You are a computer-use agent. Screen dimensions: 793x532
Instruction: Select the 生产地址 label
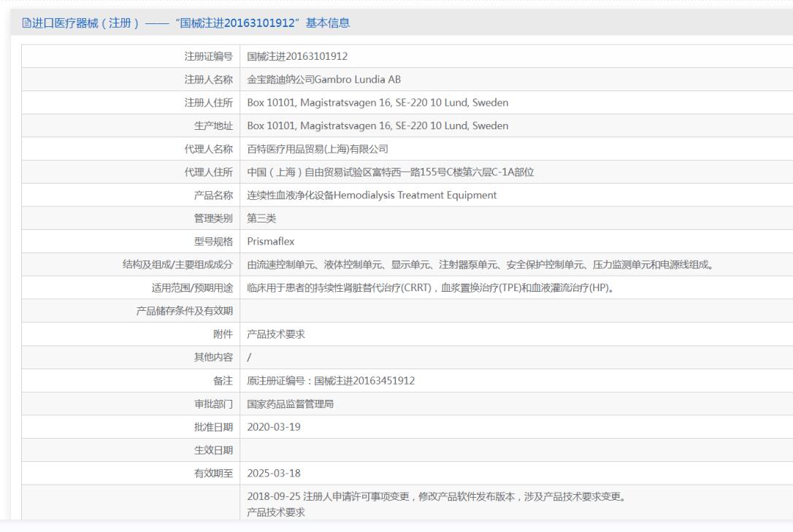tap(213, 126)
